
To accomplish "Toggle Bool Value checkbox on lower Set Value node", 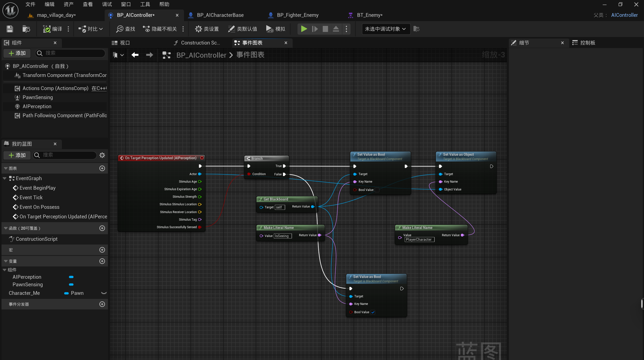I will pos(373,312).
